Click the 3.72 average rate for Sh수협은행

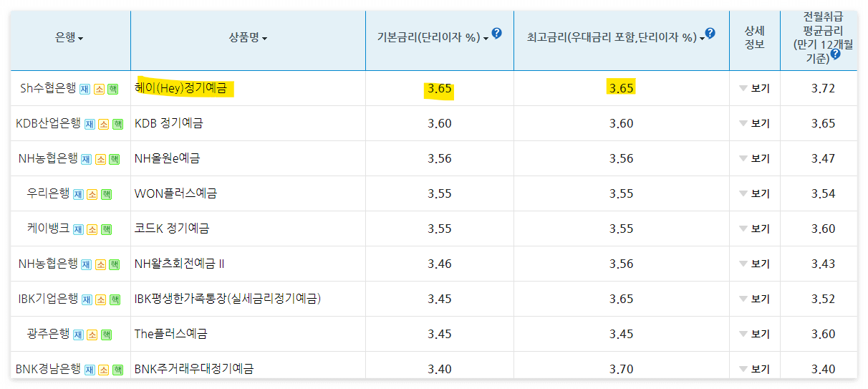pos(824,89)
